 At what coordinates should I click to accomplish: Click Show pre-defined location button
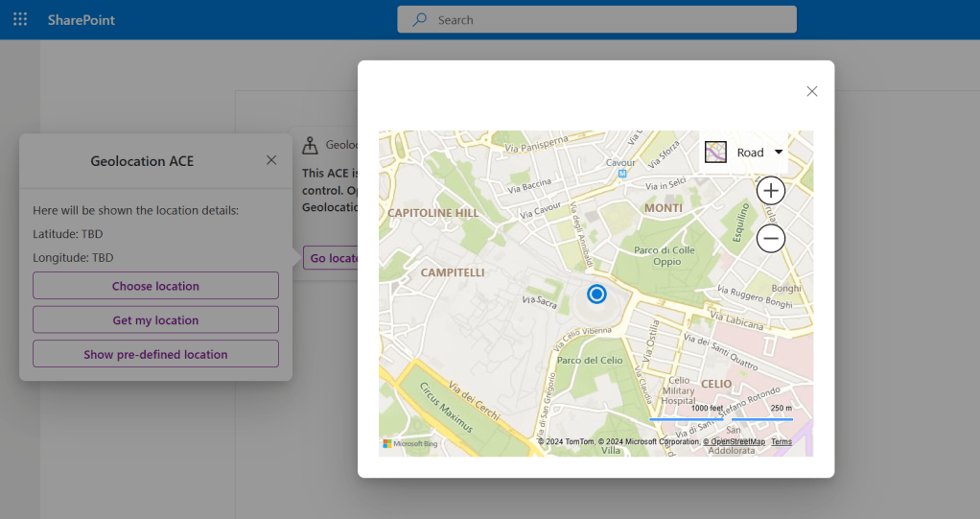[x=155, y=354]
